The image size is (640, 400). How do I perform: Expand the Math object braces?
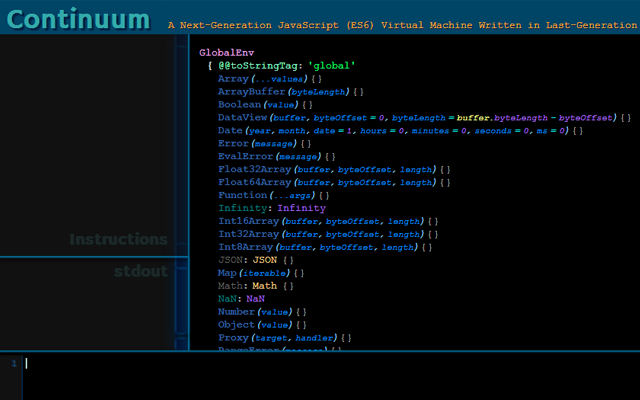coord(288,286)
